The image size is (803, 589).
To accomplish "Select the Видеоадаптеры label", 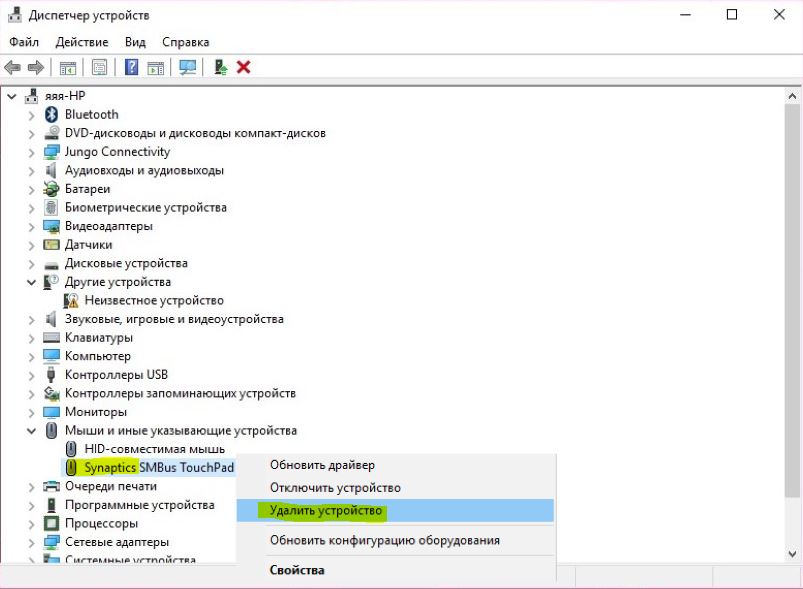I will [x=109, y=226].
